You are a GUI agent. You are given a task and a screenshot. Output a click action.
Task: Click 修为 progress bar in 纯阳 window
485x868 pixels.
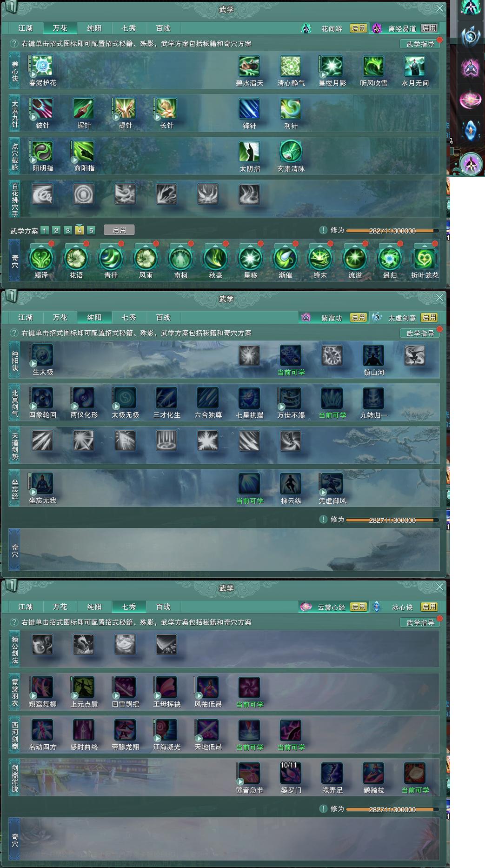(392, 520)
